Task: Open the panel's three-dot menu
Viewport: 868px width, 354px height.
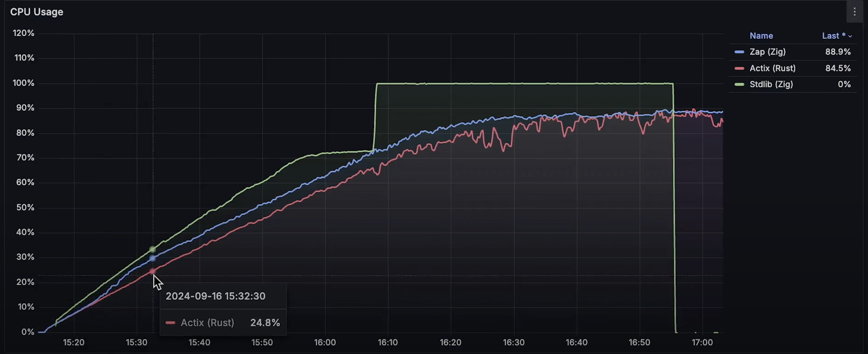Action: 855,12
